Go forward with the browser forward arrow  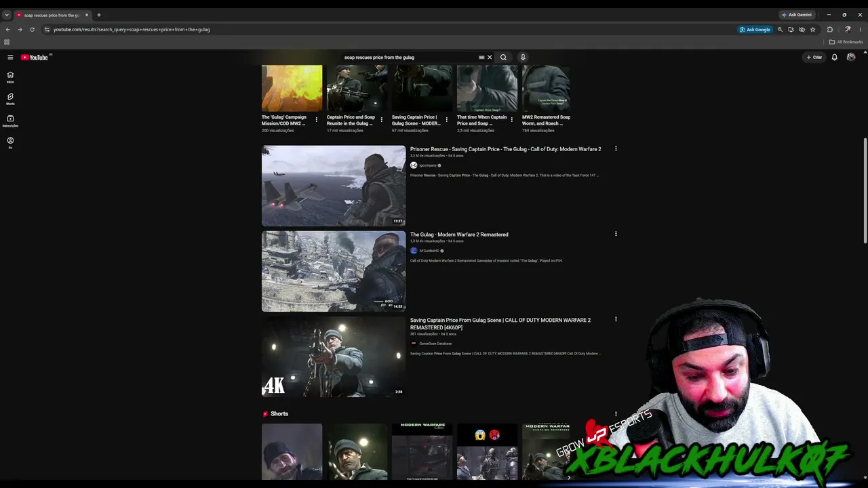20,30
